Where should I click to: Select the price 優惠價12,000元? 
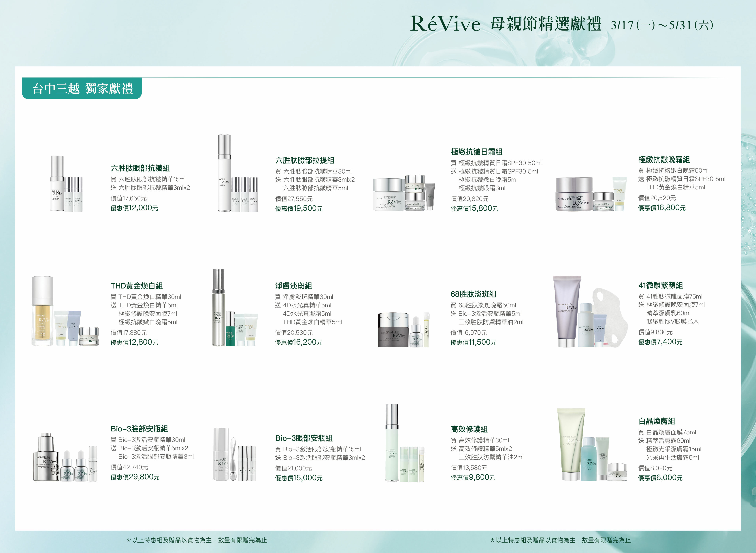(x=134, y=208)
